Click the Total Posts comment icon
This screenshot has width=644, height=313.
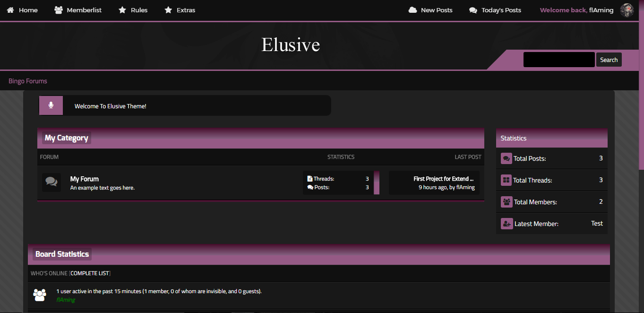(x=507, y=158)
